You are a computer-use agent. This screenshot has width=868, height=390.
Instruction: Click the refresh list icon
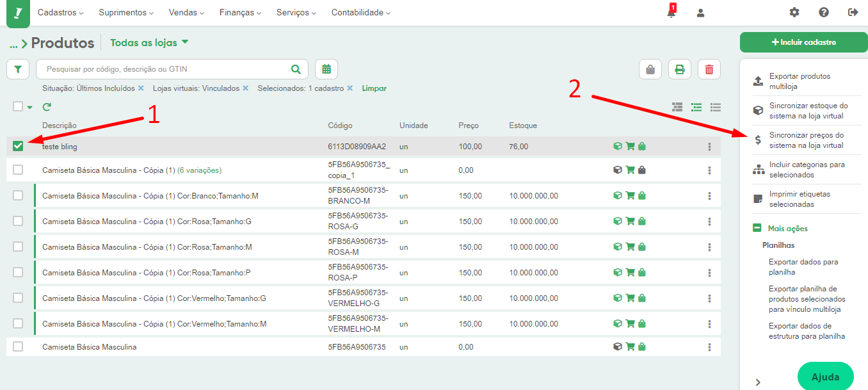pyautogui.click(x=47, y=107)
